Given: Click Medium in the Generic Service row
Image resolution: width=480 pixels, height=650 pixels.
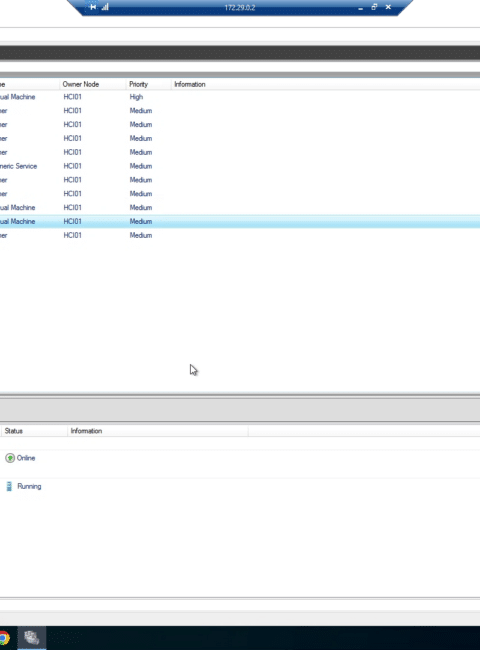Looking at the screenshot, I should tap(141, 166).
